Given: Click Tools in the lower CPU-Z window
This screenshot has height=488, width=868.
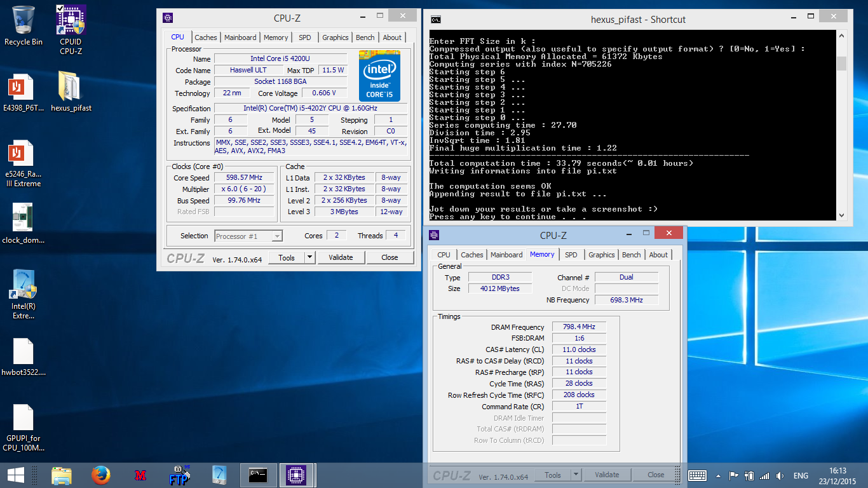Looking at the screenshot, I should pos(553,475).
